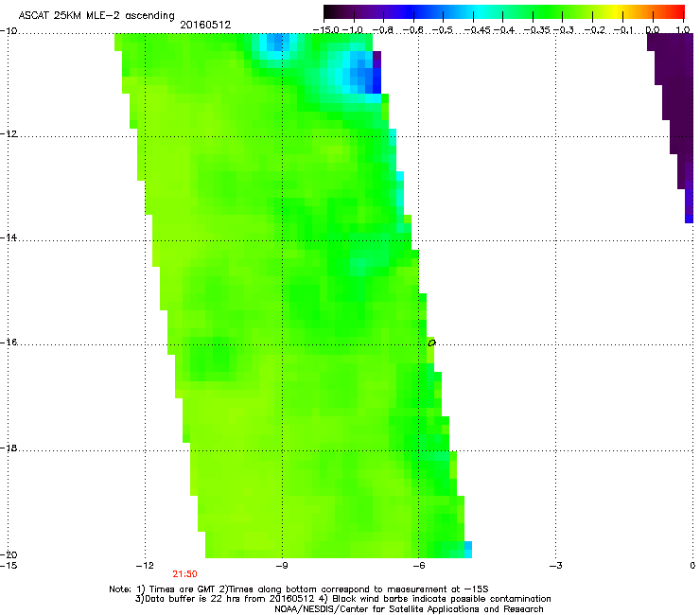Click the latitude axis label '-14'
700x615 pixels.
(9, 237)
